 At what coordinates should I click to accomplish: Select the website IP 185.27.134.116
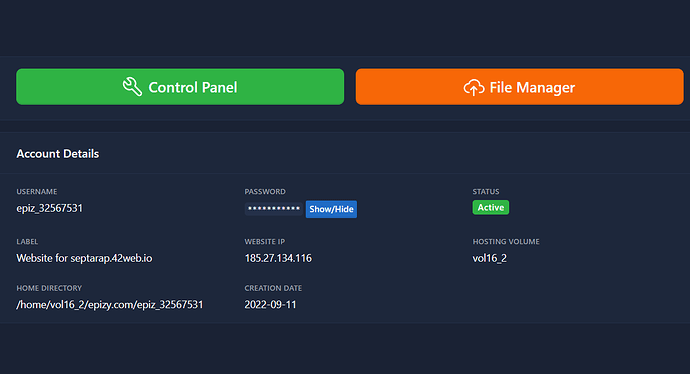click(x=278, y=258)
